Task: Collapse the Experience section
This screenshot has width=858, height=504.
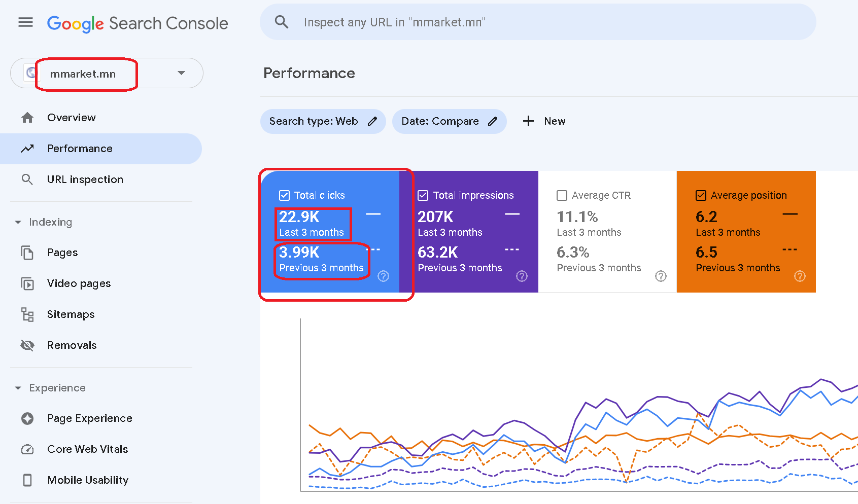Action: pyautogui.click(x=18, y=388)
